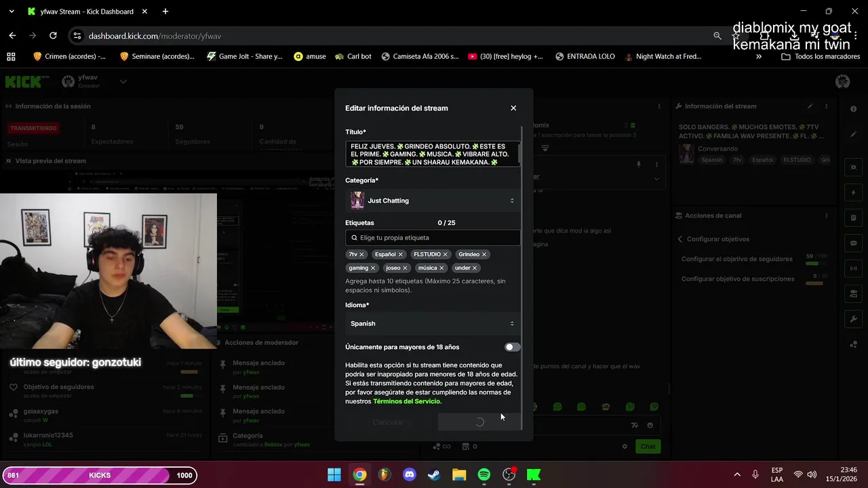The height and width of the screenshot is (488, 868).
Task: Click the info icon in right sidebar
Action: [x=854, y=109]
